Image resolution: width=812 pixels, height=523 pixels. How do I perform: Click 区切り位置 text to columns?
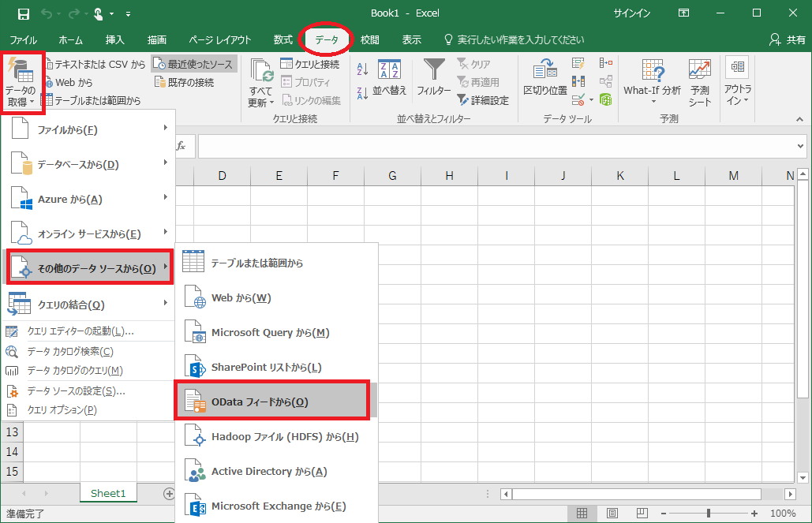tap(545, 77)
